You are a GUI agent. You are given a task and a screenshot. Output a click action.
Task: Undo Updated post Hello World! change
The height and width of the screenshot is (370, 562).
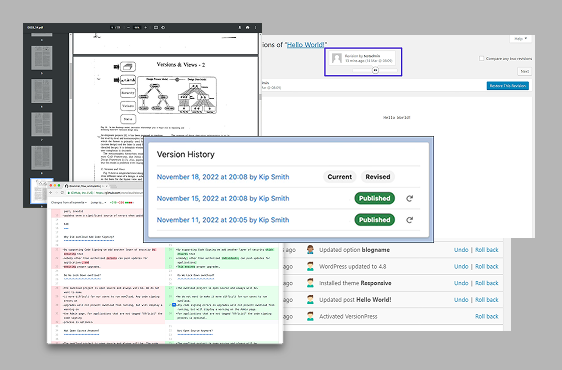pos(461,300)
